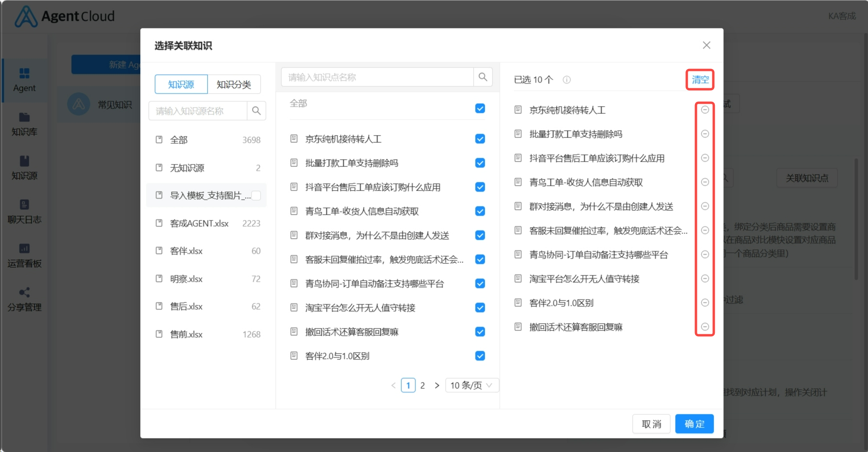Go to page 2 of knowledge list
This screenshot has width=868, height=452.
423,385
